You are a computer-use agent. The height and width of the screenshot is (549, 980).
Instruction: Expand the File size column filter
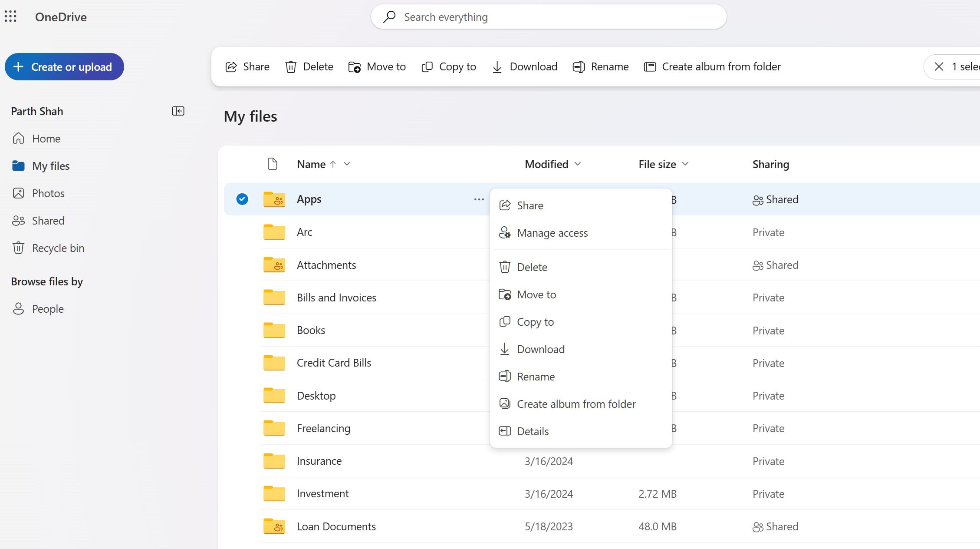[x=686, y=164]
